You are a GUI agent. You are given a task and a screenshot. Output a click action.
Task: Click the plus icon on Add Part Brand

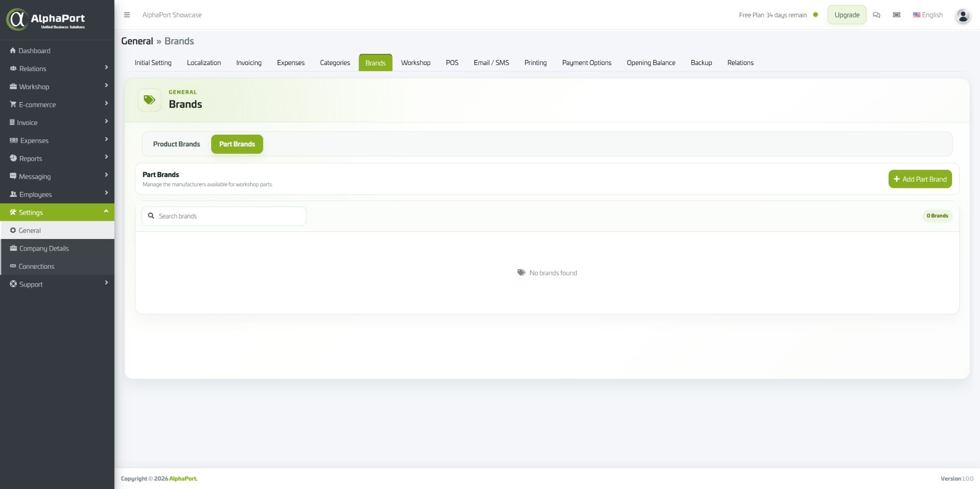[896, 179]
